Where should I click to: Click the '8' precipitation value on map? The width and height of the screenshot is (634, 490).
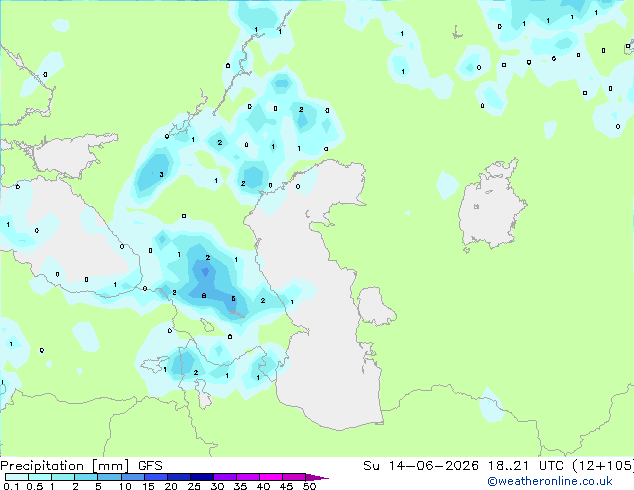click(204, 296)
